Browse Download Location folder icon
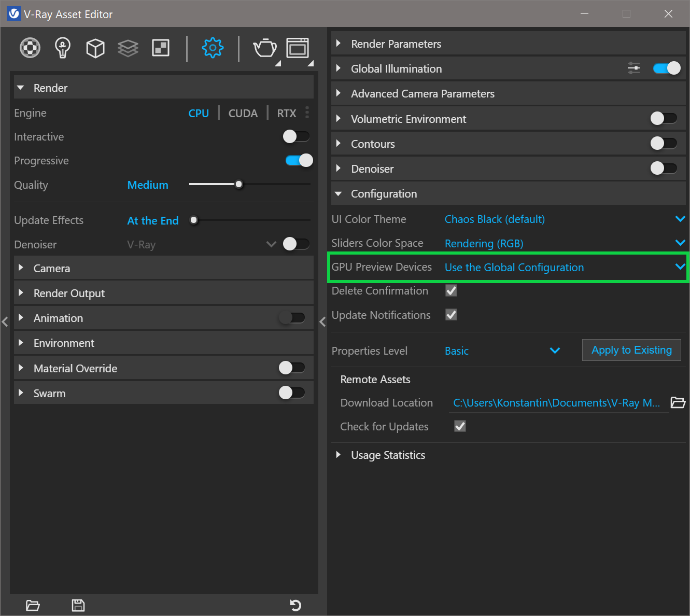The width and height of the screenshot is (690, 616). point(678,402)
